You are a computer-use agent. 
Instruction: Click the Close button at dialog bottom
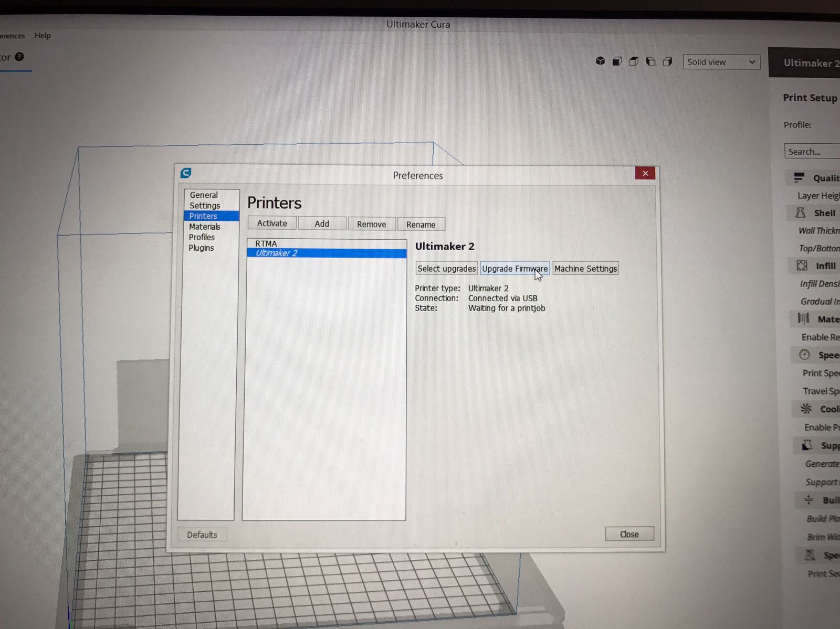(x=629, y=534)
